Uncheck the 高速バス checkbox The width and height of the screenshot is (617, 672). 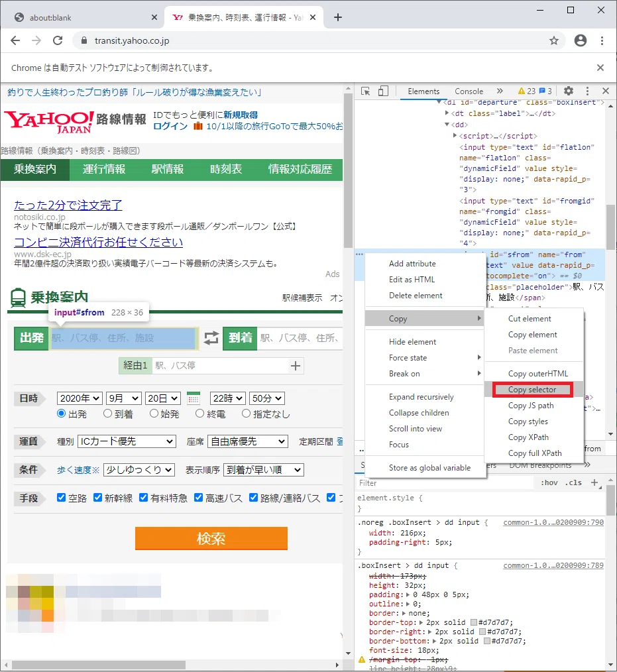pyautogui.click(x=198, y=497)
